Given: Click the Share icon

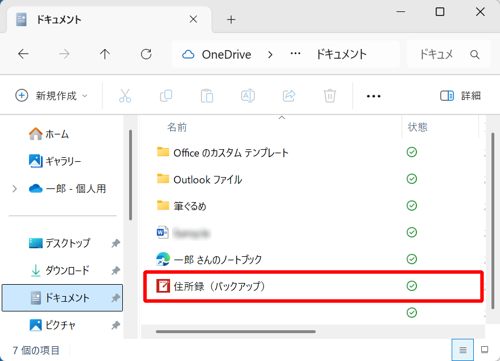Looking at the screenshot, I should 289,96.
